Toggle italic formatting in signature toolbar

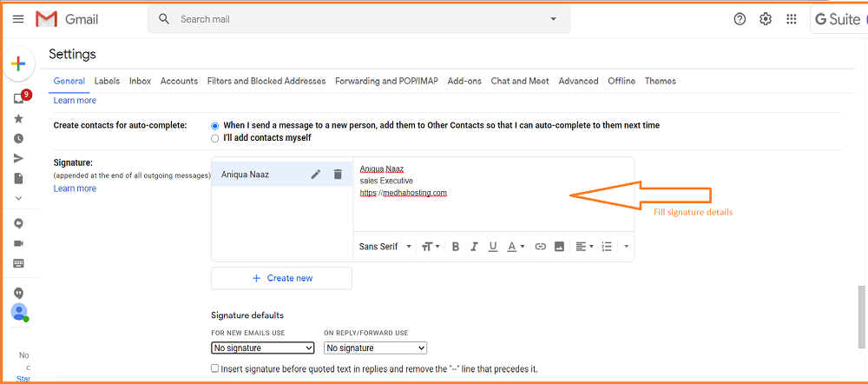click(474, 247)
